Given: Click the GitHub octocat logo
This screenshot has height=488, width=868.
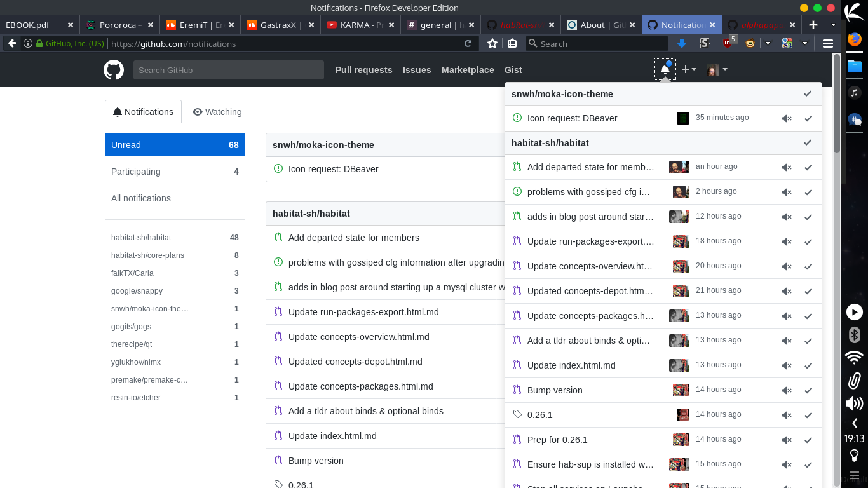Looking at the screenshot, I should click(x=114, y=69).
